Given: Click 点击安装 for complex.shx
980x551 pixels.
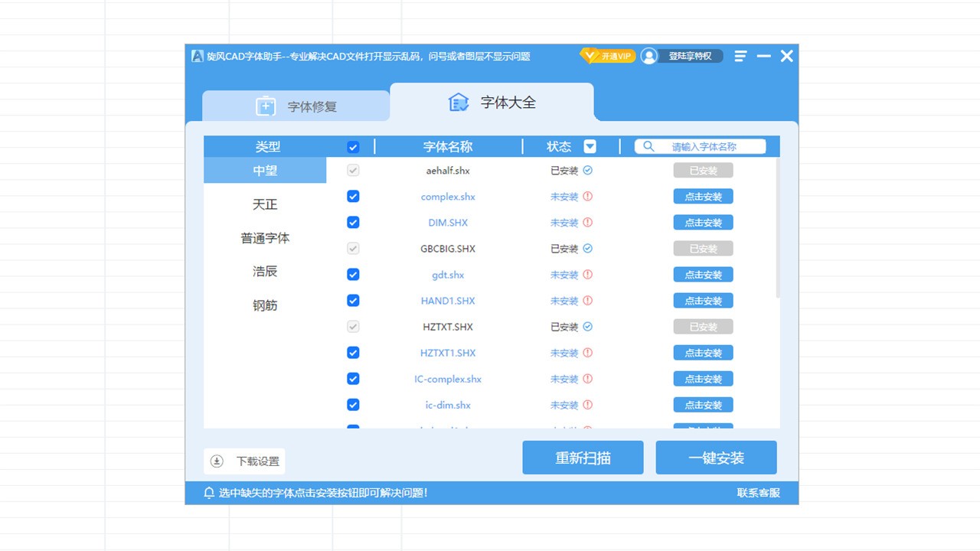Looking at the screenshot, I should click(x=703, y=197).
